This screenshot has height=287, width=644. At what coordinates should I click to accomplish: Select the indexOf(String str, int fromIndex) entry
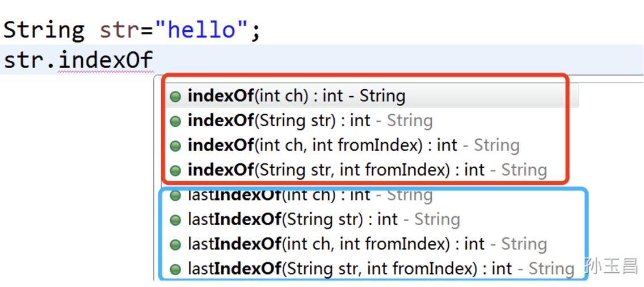367,170
